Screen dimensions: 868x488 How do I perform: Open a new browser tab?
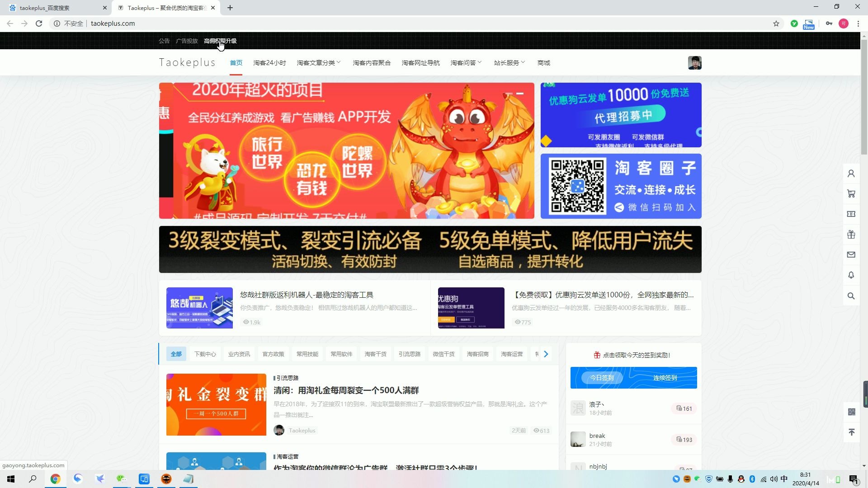click(230, 8)
